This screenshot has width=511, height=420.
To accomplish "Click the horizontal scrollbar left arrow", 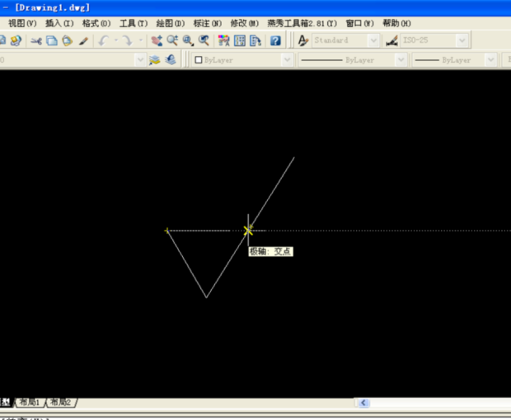I will (363, 403).
